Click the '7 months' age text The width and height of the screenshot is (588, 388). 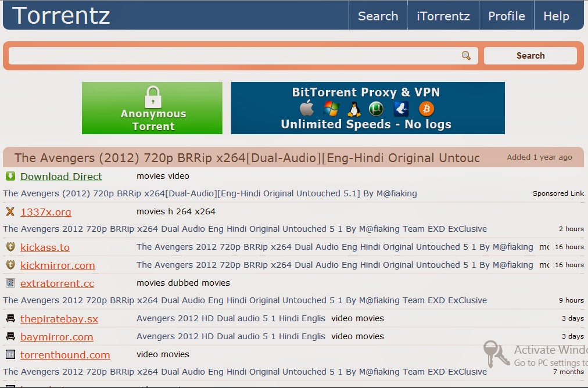coord(568,372)
